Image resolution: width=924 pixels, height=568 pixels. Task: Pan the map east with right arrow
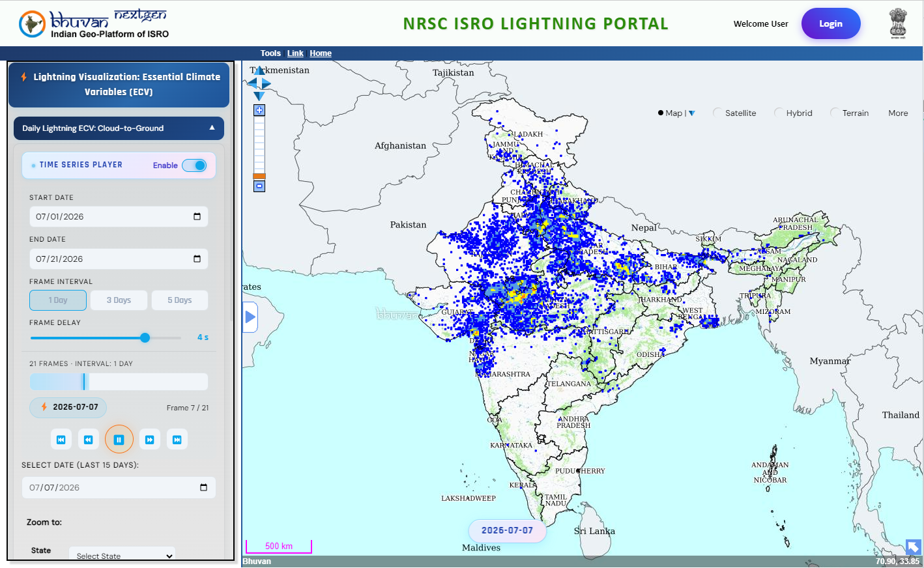click(266, 83)
